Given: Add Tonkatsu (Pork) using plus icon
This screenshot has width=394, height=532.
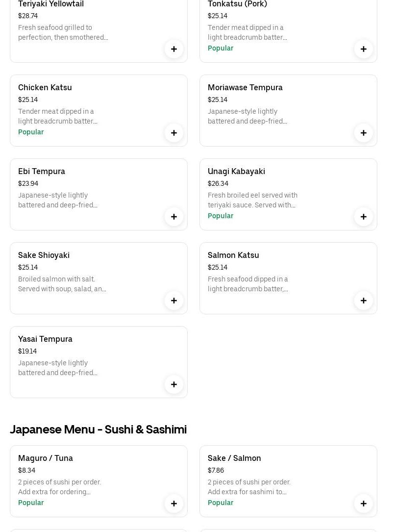Looking at the screenshot, I should (x=364, y=49).
